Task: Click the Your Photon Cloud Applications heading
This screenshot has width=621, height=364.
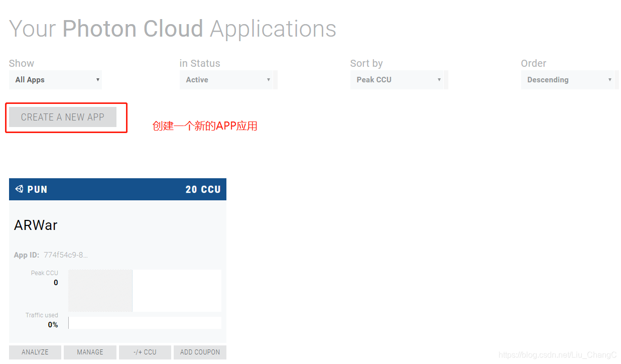Action: [x=172, y=29]
